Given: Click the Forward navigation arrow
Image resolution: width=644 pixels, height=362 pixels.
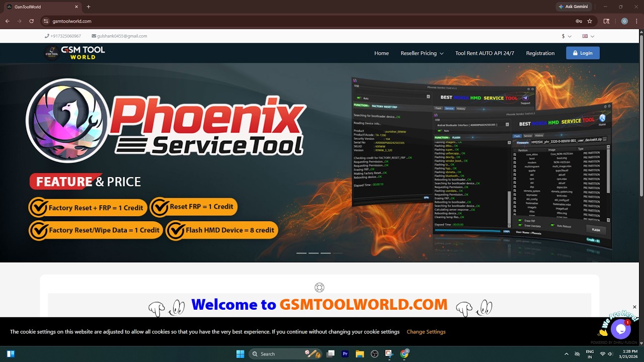Looking at the screenshot, I should point(19,21).
